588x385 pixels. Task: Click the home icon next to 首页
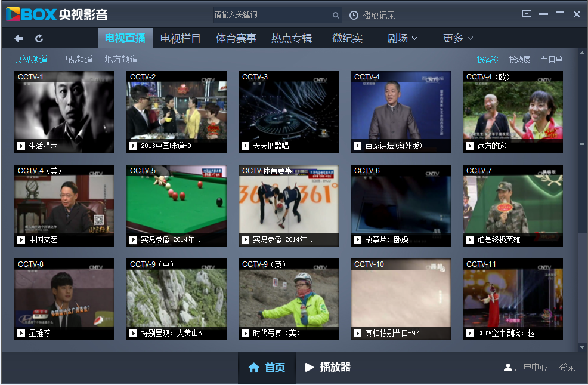click(255, 367)
